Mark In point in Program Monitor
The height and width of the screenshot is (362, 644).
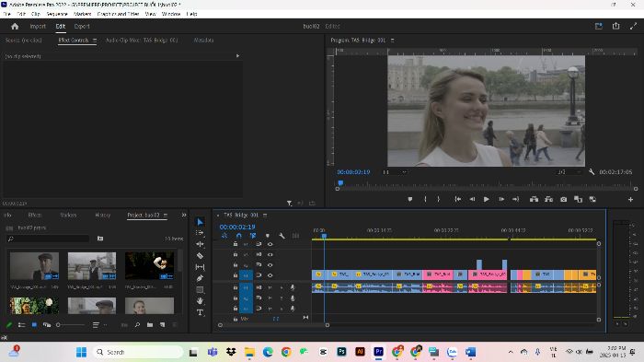[425, 199]
